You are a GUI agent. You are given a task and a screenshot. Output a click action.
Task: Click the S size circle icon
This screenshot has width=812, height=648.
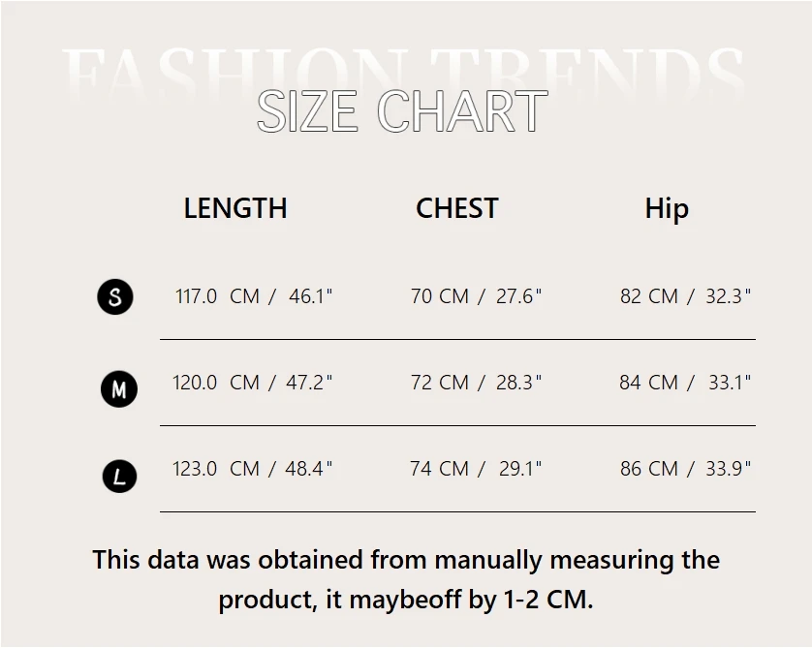tap(115, 296)
